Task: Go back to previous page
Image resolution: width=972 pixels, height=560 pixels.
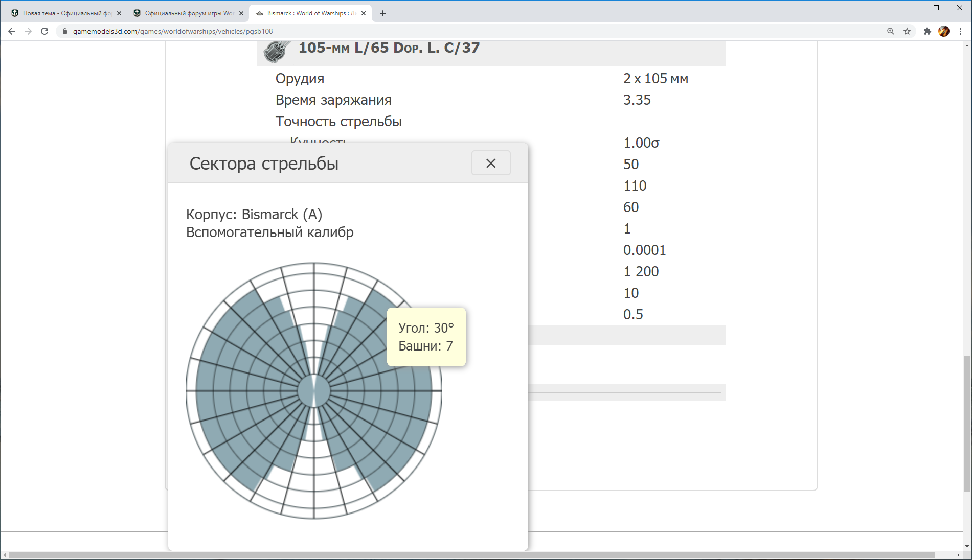Action: 12,31
